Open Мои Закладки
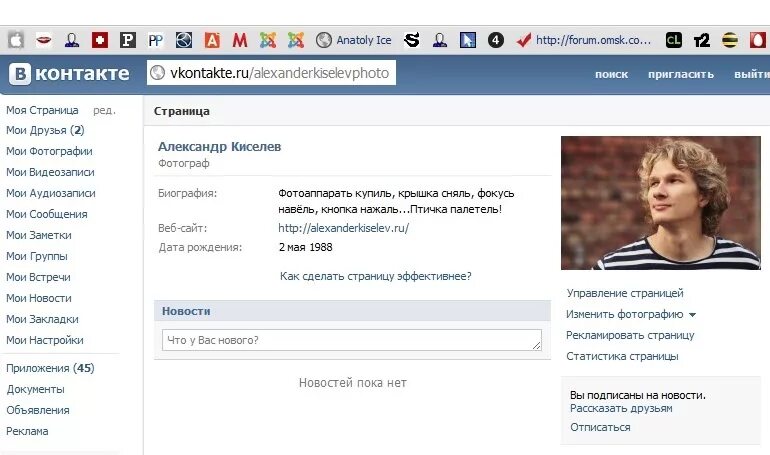Image resolution: width=770 pixels, height=455 pixels. (x=42, y=320)
